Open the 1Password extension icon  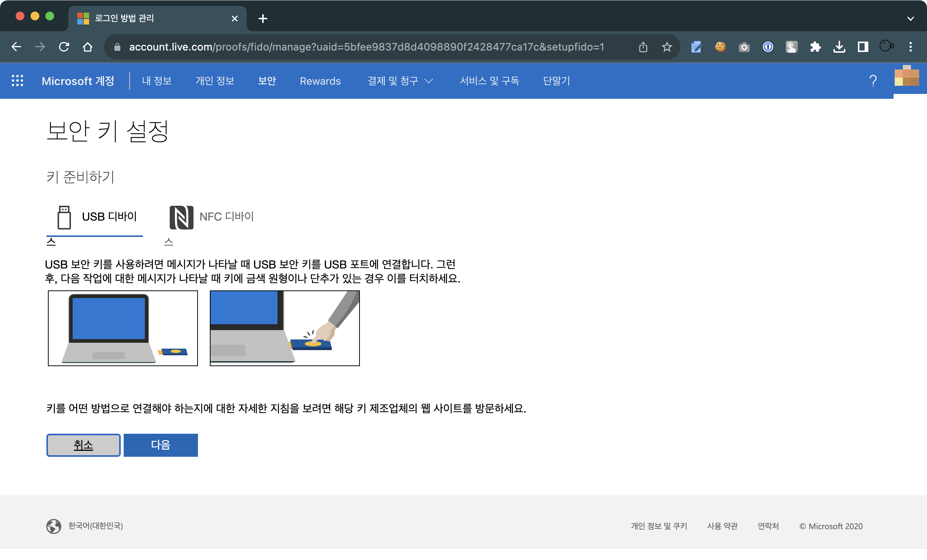pyautogui.click(x=767, y=47)
